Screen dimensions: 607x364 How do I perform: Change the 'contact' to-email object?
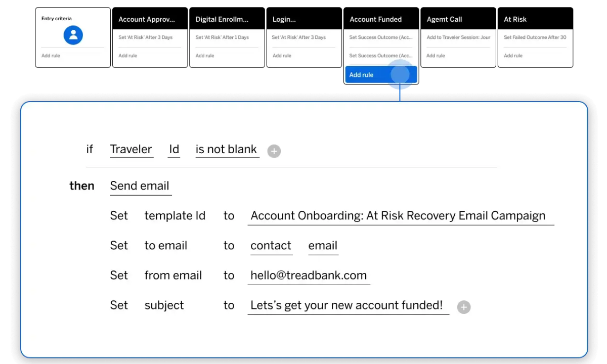point(271,246)
